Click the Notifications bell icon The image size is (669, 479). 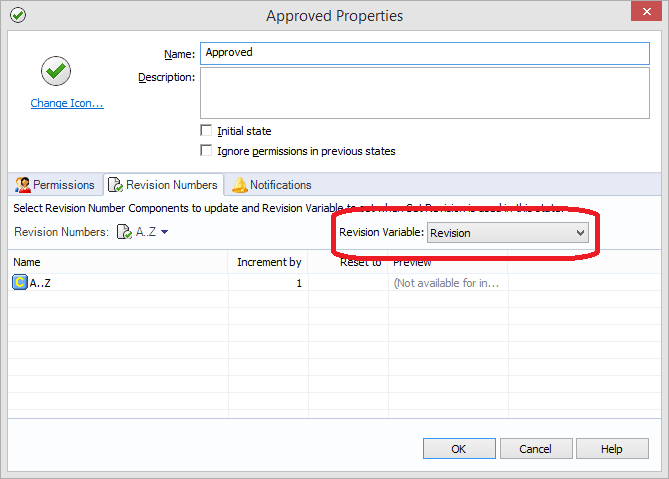(x=240, y=185)
